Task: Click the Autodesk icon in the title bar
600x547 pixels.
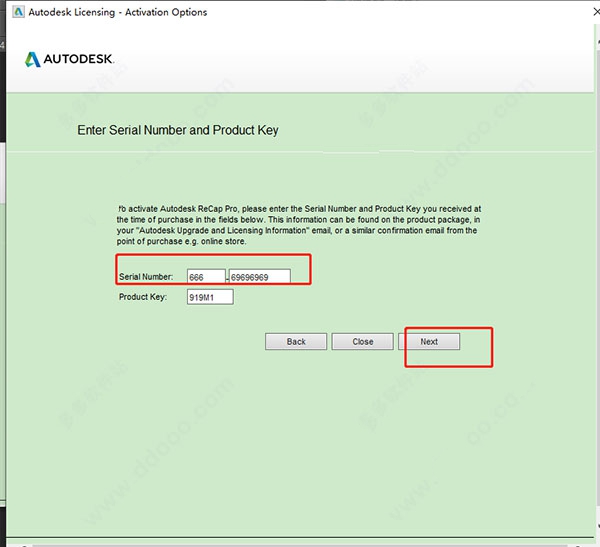Action: [x=18, y=12]
